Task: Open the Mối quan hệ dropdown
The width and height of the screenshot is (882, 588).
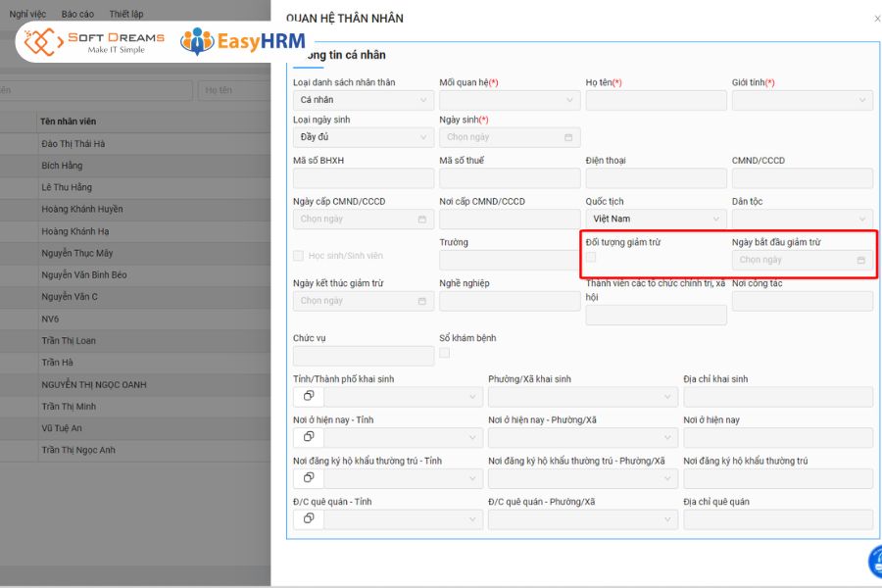Action: [x=510, y=100]
